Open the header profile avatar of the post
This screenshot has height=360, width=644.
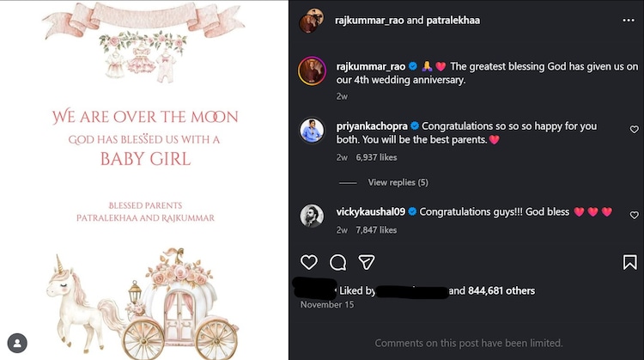(x=311, y=21)
